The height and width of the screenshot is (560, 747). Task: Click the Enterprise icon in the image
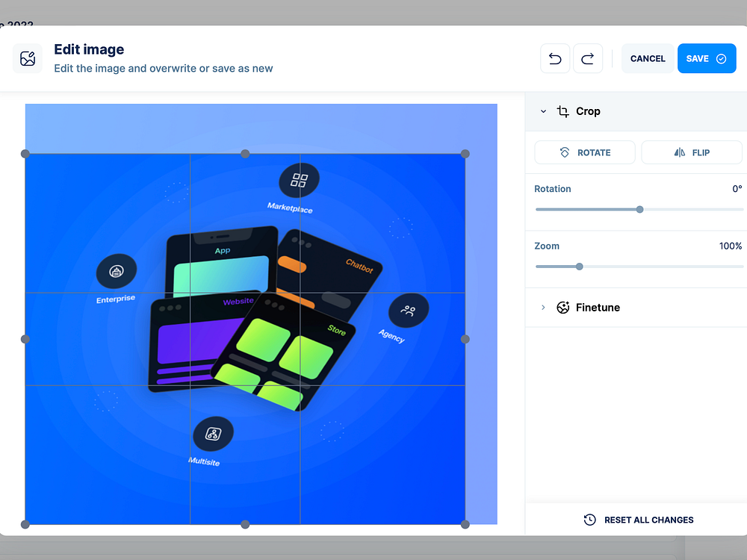pyautogui.click(x=117, y=271)
